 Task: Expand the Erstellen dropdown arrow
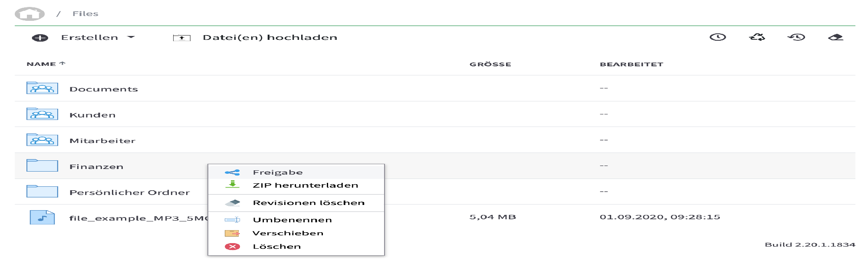[x=131, y=37]
